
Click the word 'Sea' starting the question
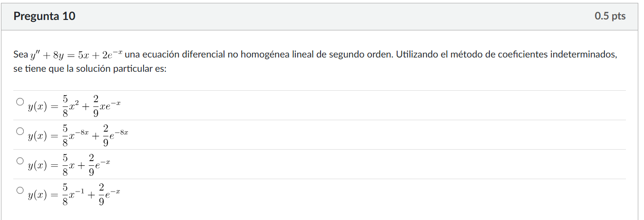click(21, 55)
